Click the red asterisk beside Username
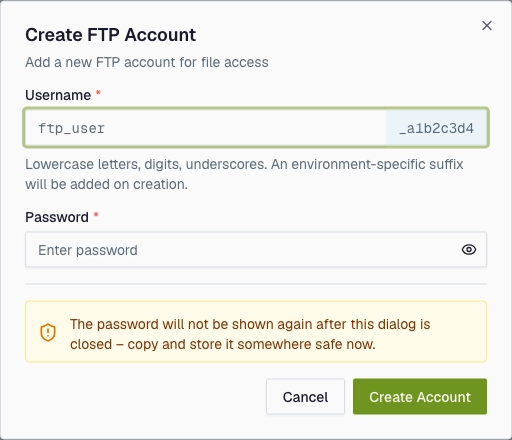 98,93
